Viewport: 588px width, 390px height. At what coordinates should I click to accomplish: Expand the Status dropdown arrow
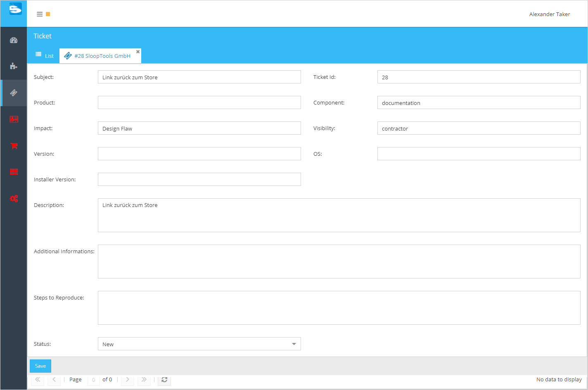point(294,344)
